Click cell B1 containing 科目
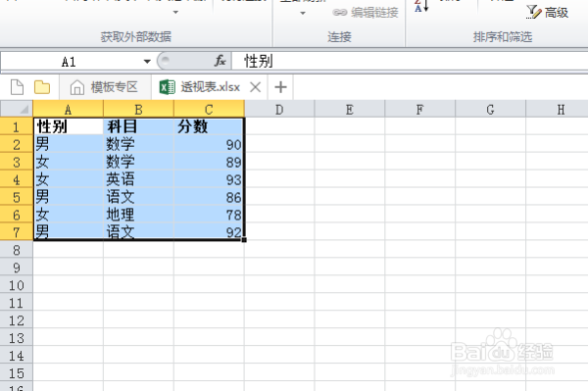 coord(139,126)
